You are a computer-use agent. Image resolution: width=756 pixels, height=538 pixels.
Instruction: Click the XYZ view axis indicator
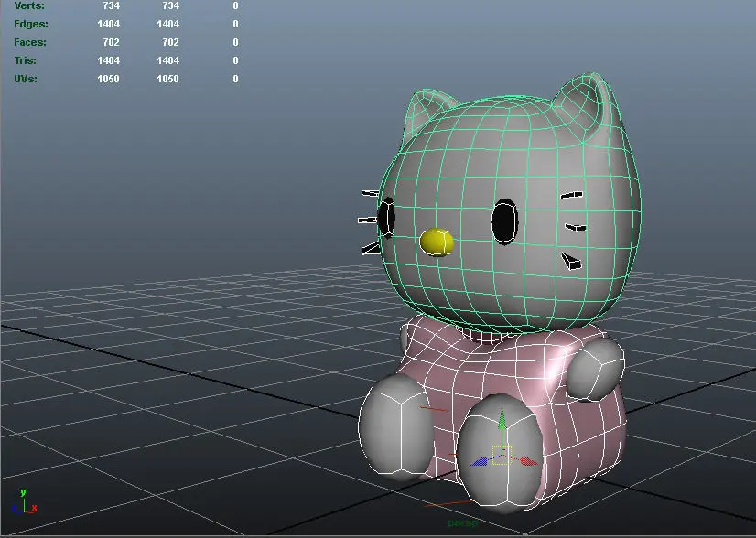23,502
